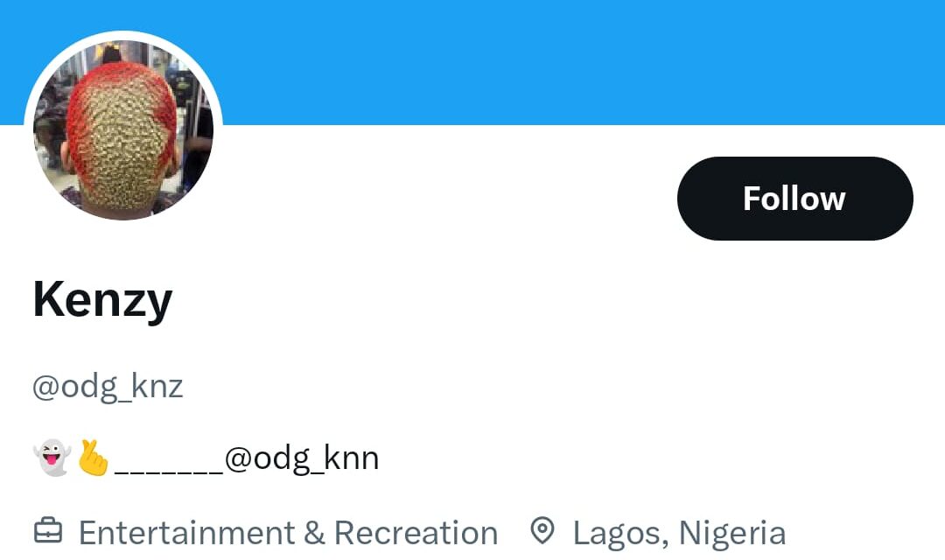Click the @odg_knz username handle
Image resolution: width=945 pixels, height=560 pixels.
108,386
